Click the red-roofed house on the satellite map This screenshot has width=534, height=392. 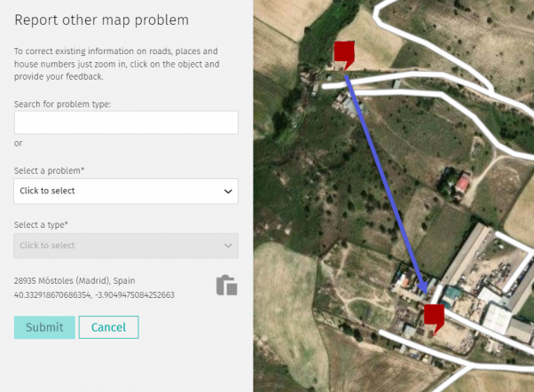pos(462,184)
